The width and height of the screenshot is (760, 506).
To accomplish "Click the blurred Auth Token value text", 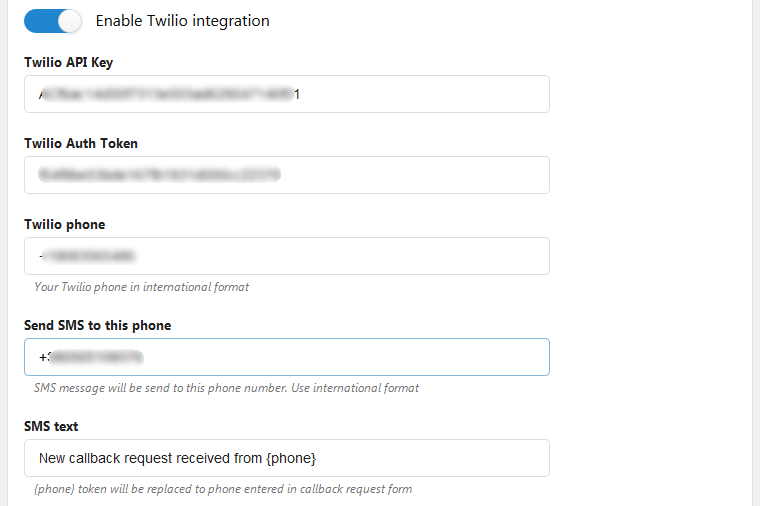I will (159, 175).
